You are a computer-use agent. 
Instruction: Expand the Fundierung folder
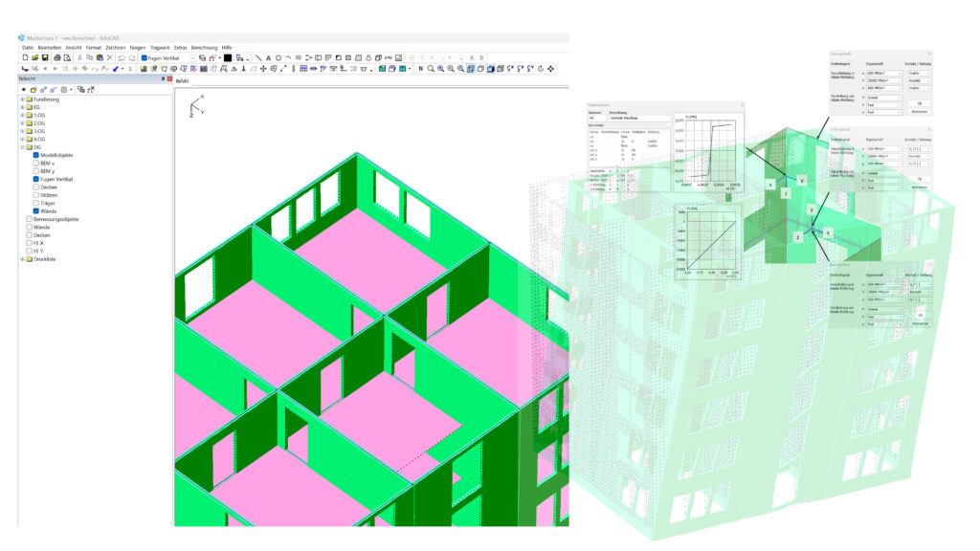[x=22, y=99]
